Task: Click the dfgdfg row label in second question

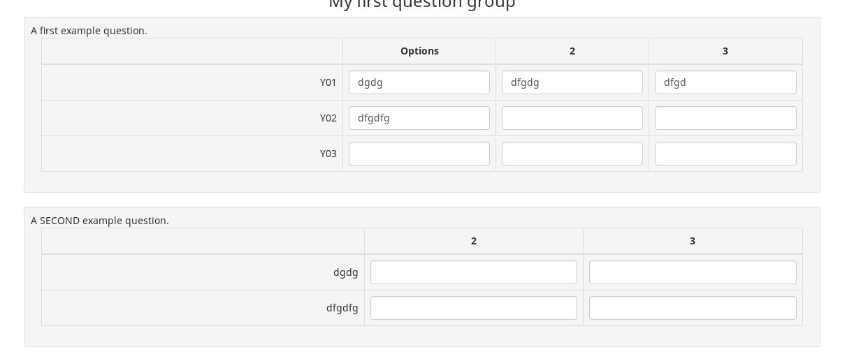Action: [342, 308]
